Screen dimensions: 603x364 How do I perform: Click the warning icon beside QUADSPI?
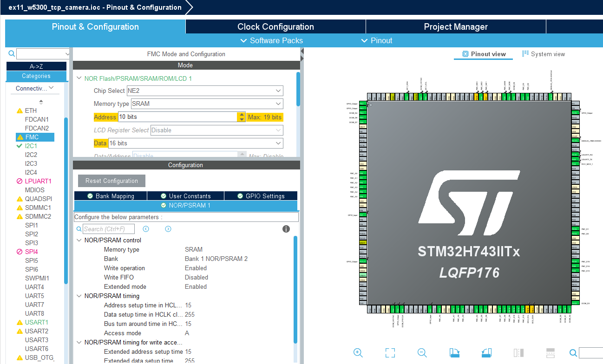(20, 199)
